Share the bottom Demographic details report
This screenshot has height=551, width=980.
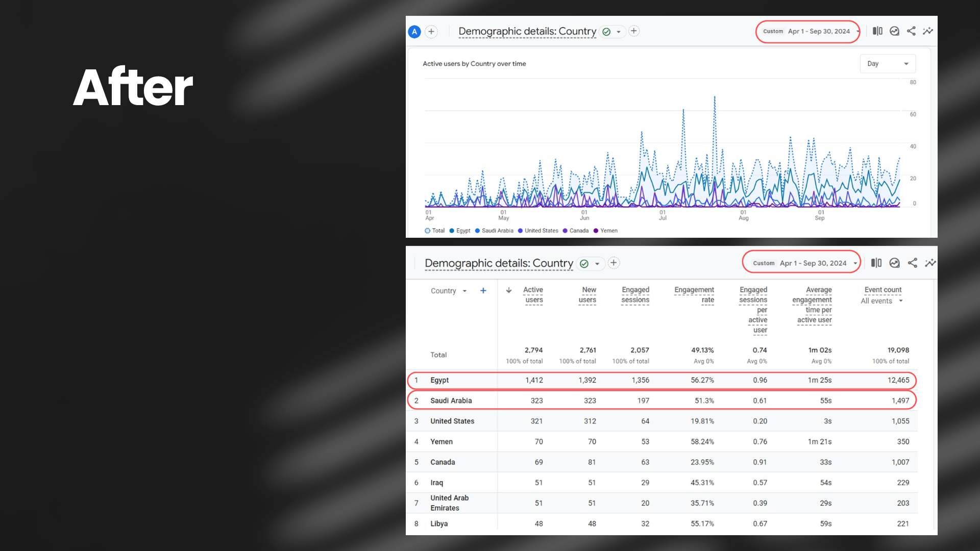click(913, 263)
